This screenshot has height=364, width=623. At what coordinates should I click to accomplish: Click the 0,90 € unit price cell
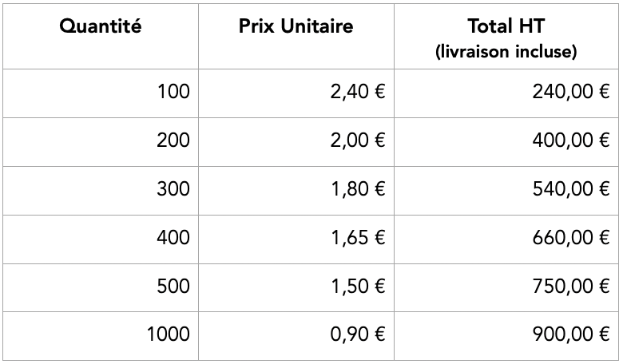(357, 334)
